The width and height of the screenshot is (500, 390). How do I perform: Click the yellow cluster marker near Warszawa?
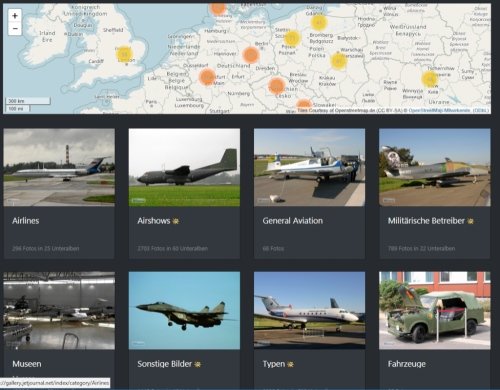pyautogui.click(x=338, y=61)
